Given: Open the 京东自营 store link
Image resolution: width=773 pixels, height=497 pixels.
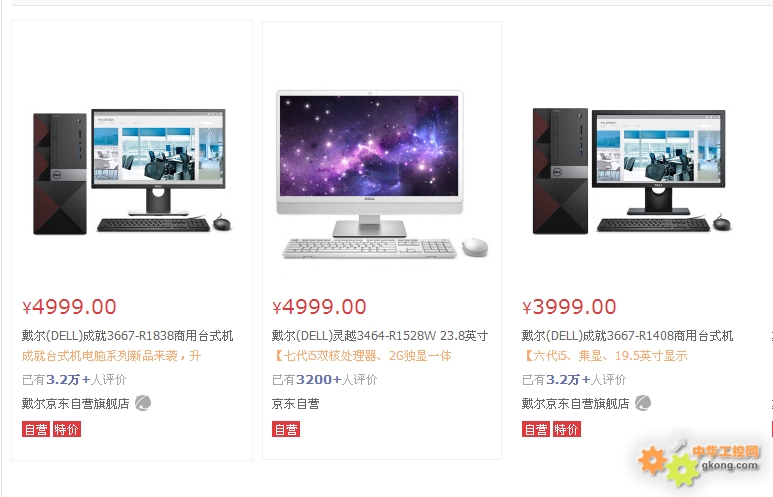Looking at the screenshot, I should click(x=295, y=404).
